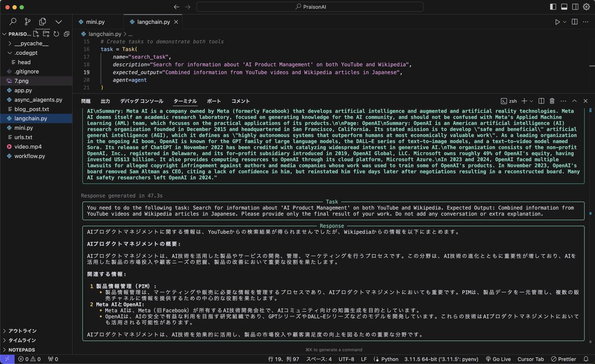Click the PraisonAI command search bar
Screen dimensions: 595x364
[x=310, y=7]
